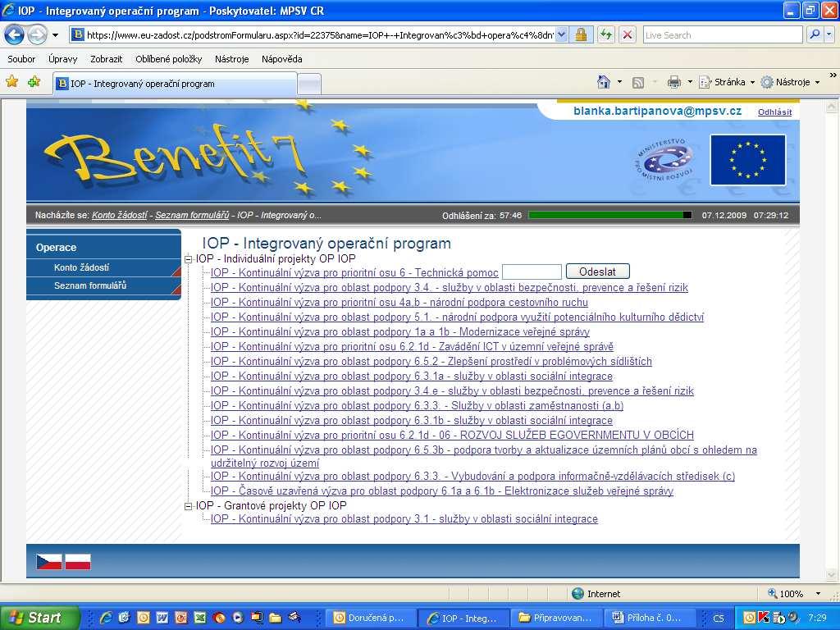Click the Home icon in the command bar
The image size is (840, 630).
604,82
